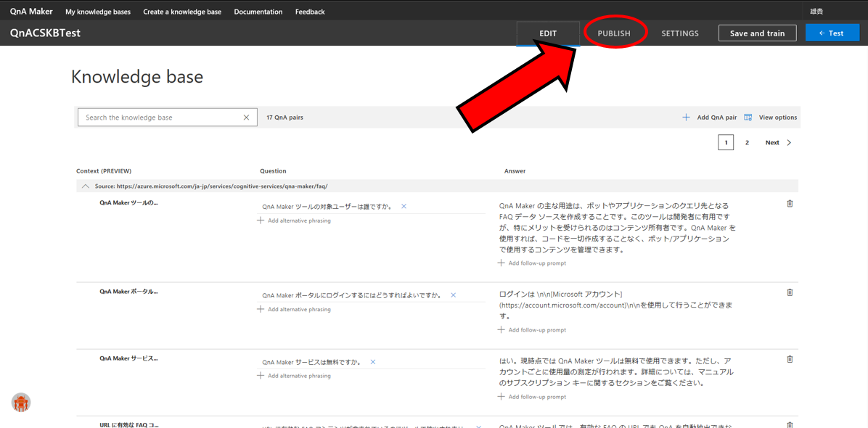Screen dimensions: 868x428
Task: Open My knowledge bases
Action: click(x=97, y=12)
